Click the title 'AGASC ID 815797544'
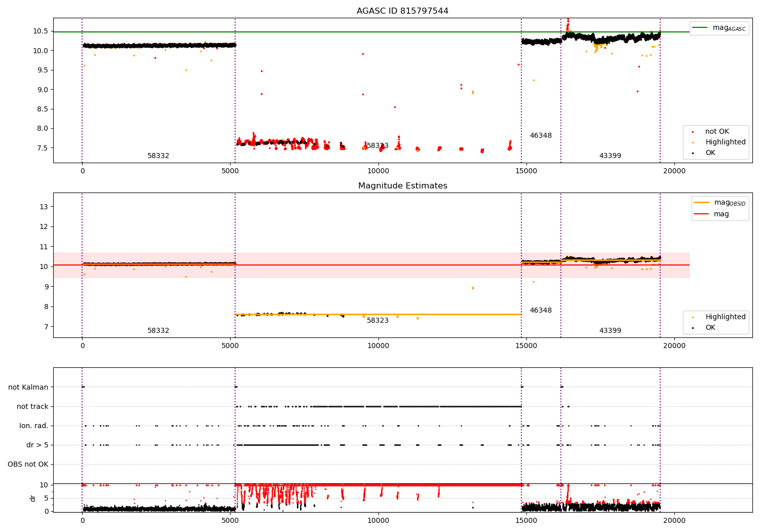 [402, 11]
